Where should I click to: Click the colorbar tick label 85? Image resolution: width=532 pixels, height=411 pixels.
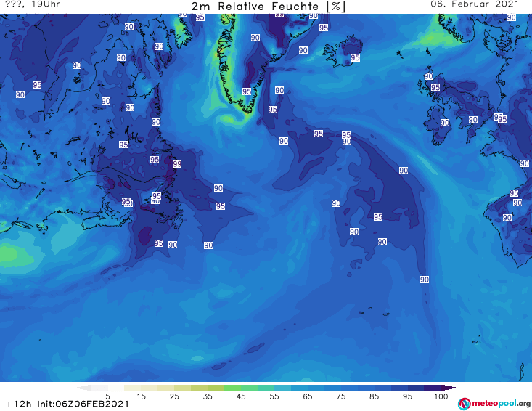tap(375, 396)
